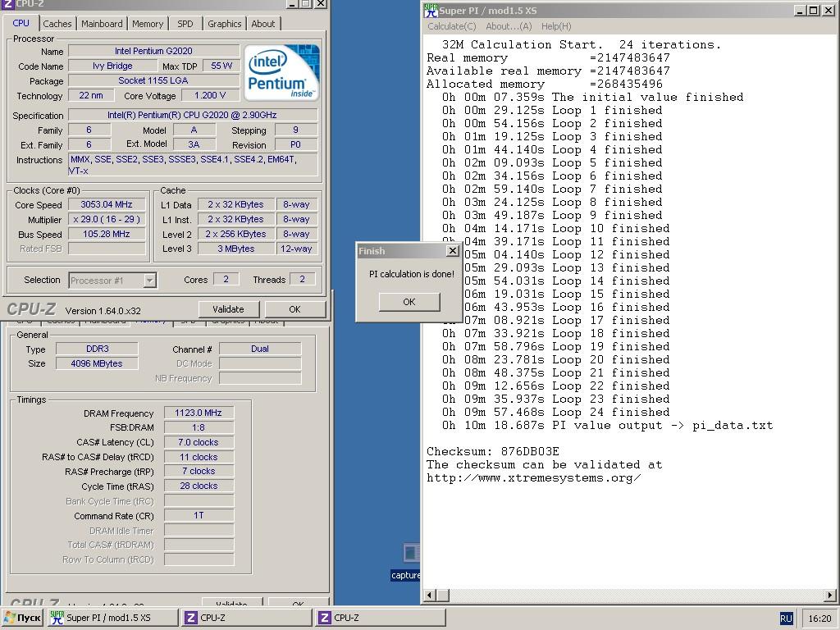Switch to the Caches tab in CPU-Z

[57, 24]
